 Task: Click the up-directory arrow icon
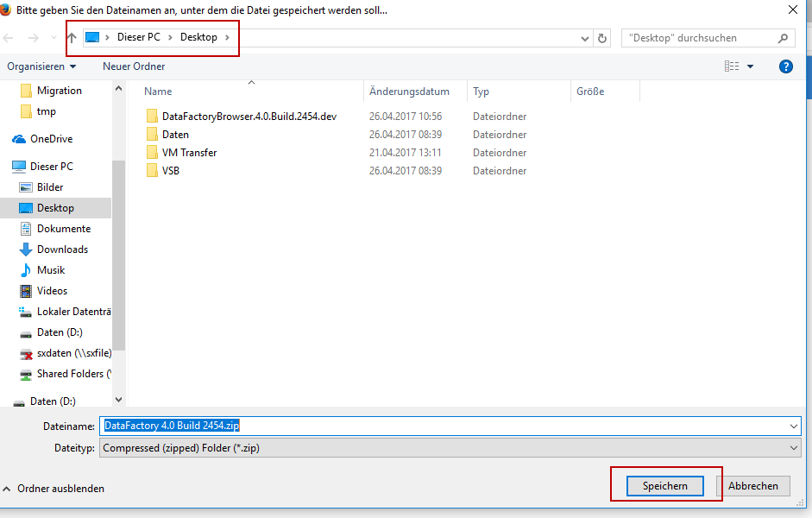pyautogui.click(x=72, y=38)
